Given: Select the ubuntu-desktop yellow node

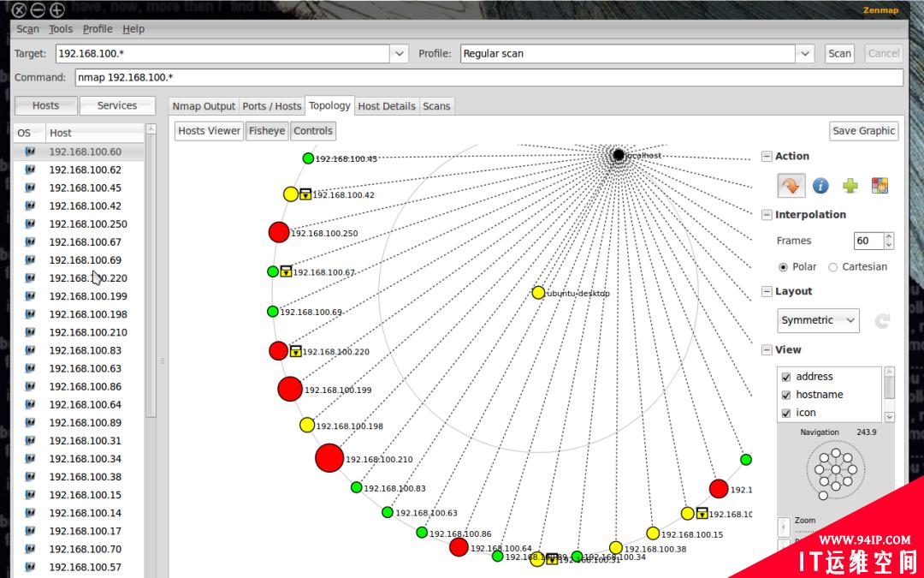Looking at the screenshot, I should pyautogui.click(x=538, y=293).
